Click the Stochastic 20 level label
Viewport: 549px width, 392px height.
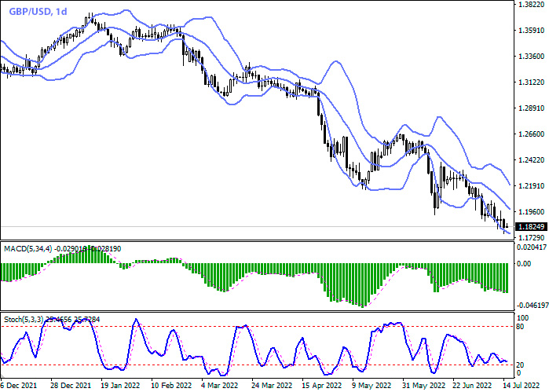click(521, 365)
